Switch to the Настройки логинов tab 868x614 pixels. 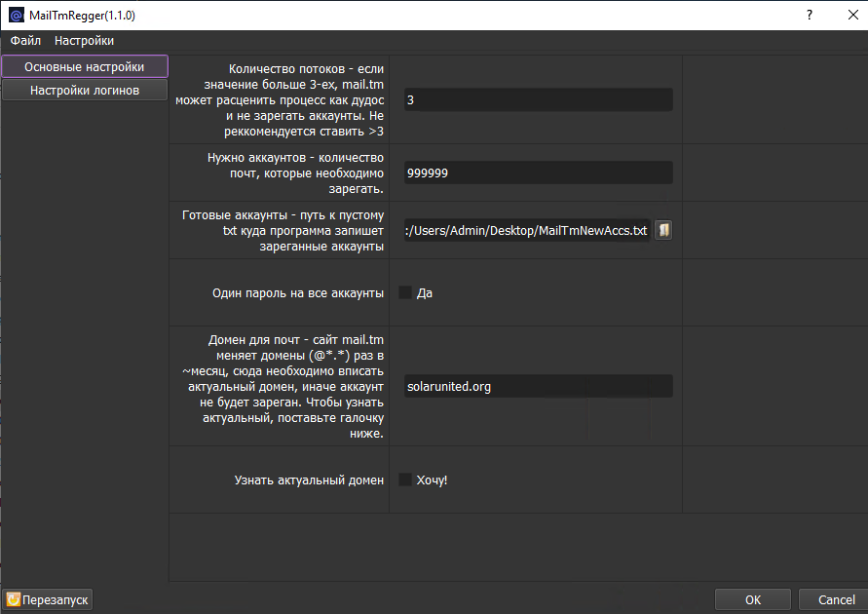click(85, 91)
